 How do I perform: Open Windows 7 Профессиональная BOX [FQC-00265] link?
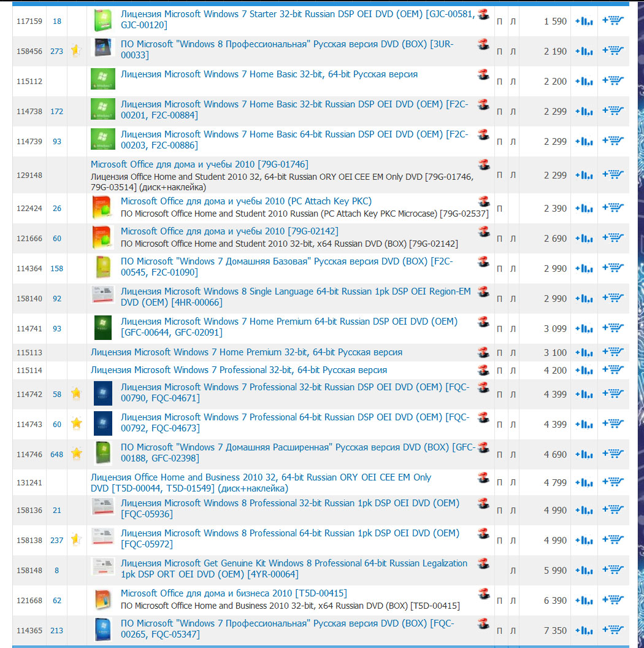(x=288, y=629)
